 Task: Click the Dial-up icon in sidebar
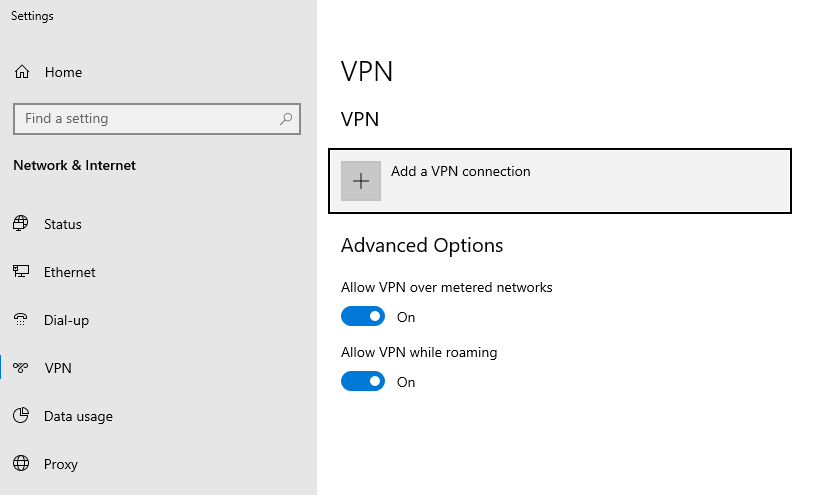pyautogui.click(x=21, y=320)
